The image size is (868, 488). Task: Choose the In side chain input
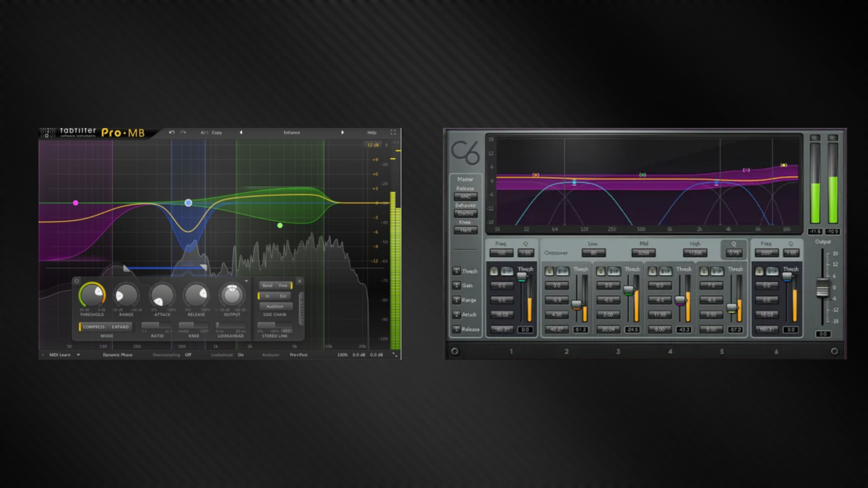[267, 296]
